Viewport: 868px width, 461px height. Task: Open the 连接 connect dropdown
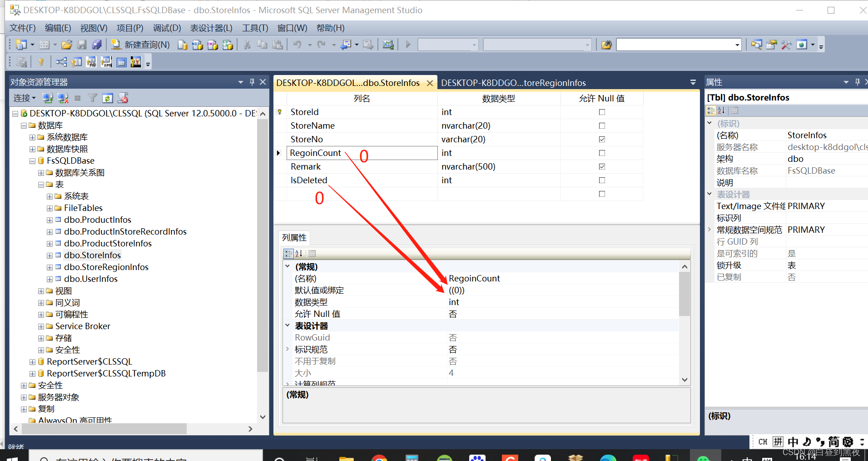(25, 98)
